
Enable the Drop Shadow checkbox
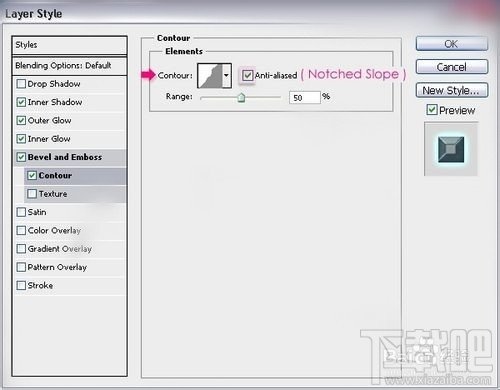pos(21,84)
